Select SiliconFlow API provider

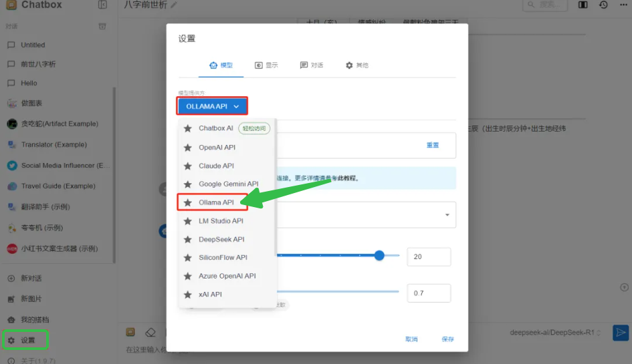[227, 258]
